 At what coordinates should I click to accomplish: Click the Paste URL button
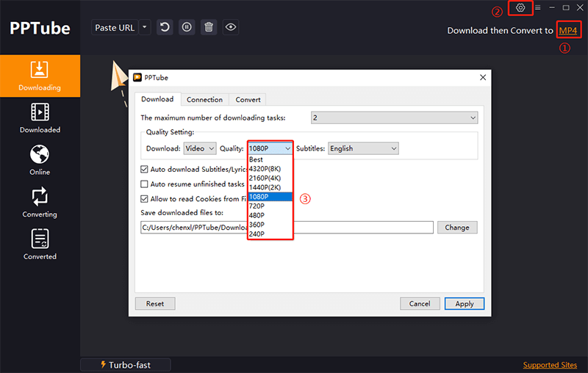click(x=115, y=27)
